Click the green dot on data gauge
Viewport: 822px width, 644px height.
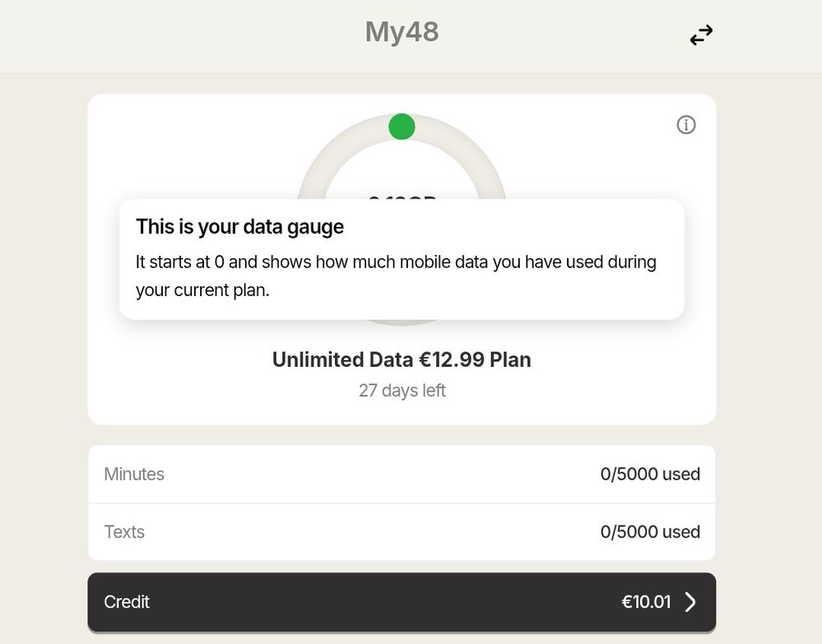click(x=402, y=127)
